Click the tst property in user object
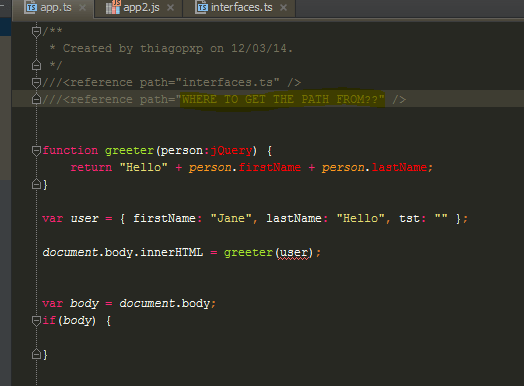 [x=409, y=219]
